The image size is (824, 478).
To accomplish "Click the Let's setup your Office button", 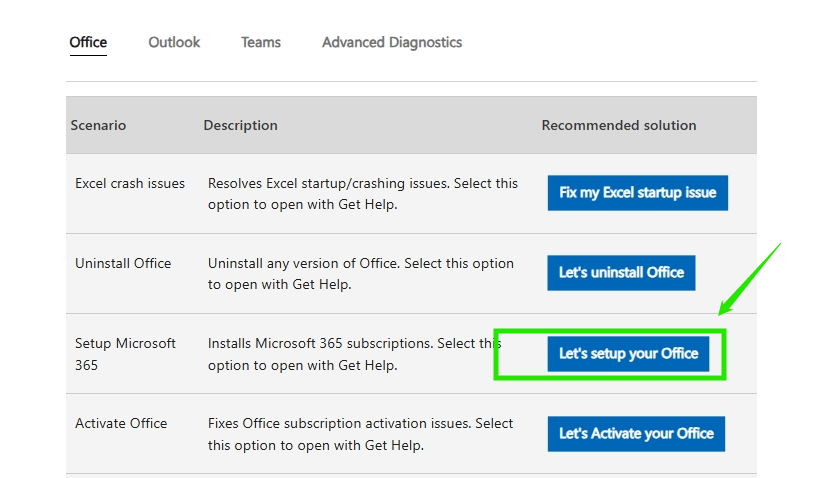I will (628, 353).
